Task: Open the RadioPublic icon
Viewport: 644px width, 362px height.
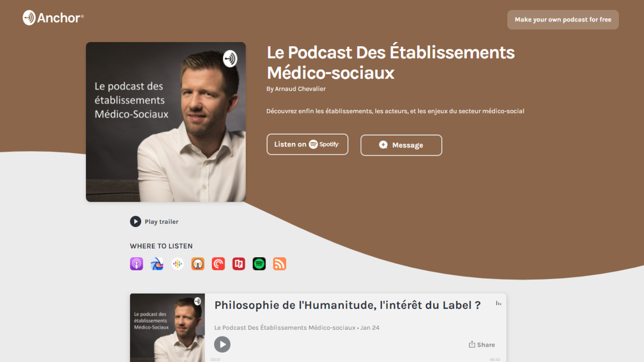Action: click(239, 264)
